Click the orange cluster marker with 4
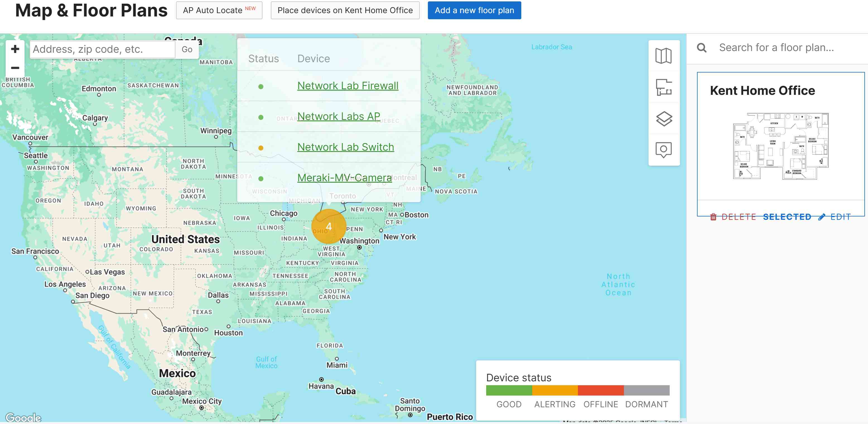The width and height of the screenshot is (868, 424). [329, 226]
